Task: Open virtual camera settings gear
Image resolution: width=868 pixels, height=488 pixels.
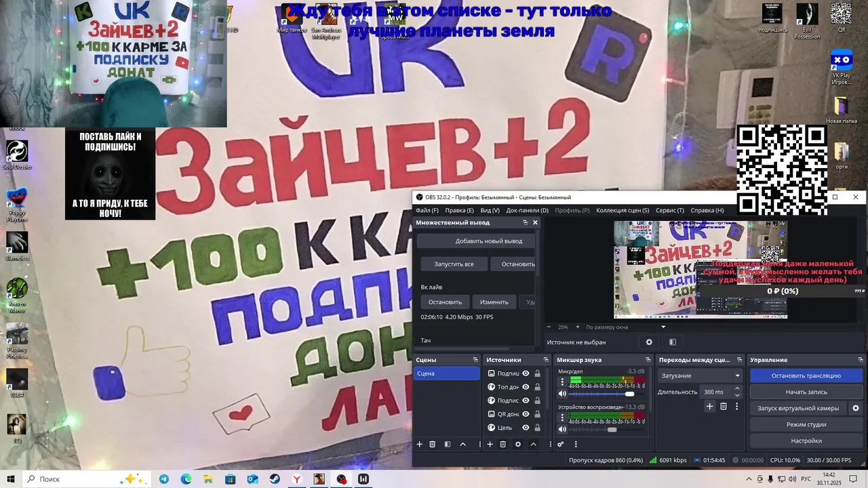Action: 856,408
